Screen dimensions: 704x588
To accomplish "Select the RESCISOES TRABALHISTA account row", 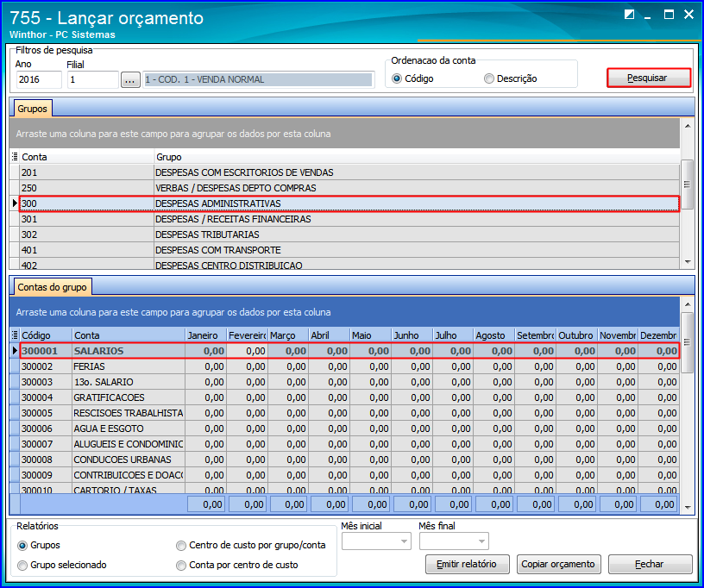I will pos(349,413).
